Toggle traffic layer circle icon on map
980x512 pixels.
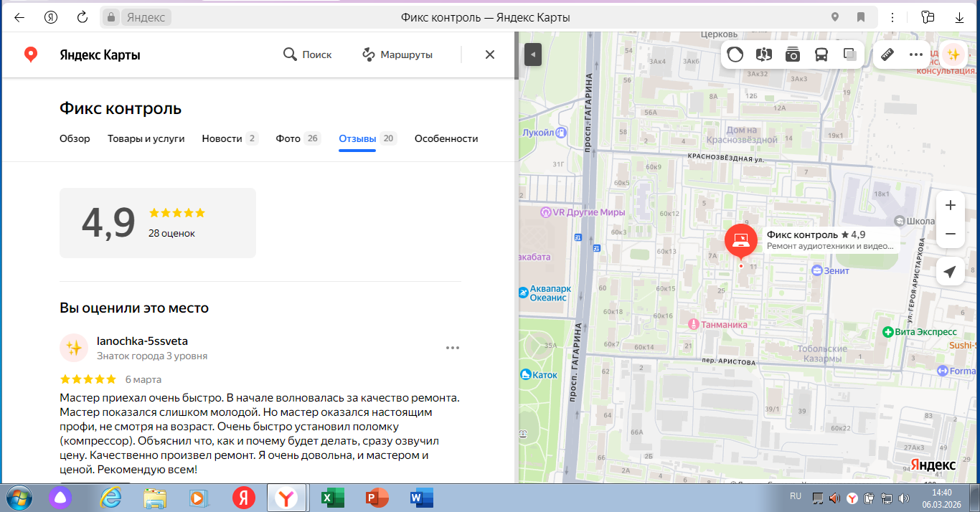click(735, 54)
